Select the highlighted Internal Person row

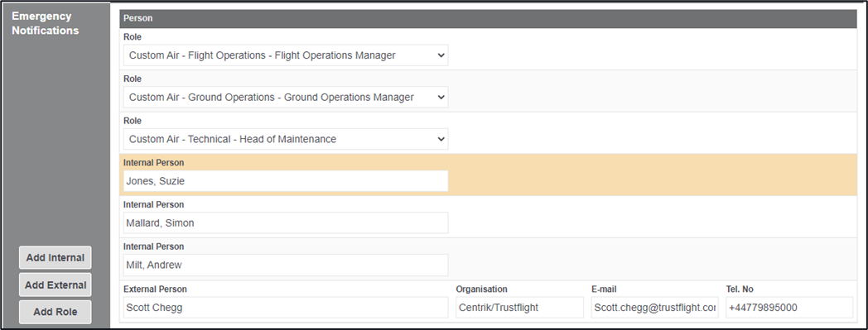[x=489, y=175]
